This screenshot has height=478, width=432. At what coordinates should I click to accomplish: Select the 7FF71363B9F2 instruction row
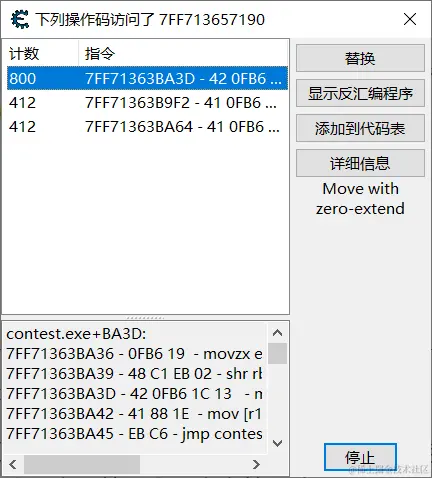tap(147, 102)
